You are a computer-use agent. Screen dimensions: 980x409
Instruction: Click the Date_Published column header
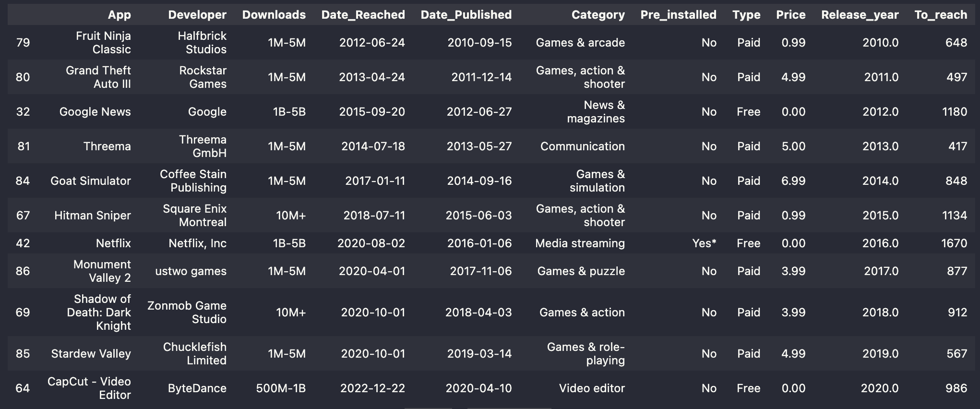point(466,15)
